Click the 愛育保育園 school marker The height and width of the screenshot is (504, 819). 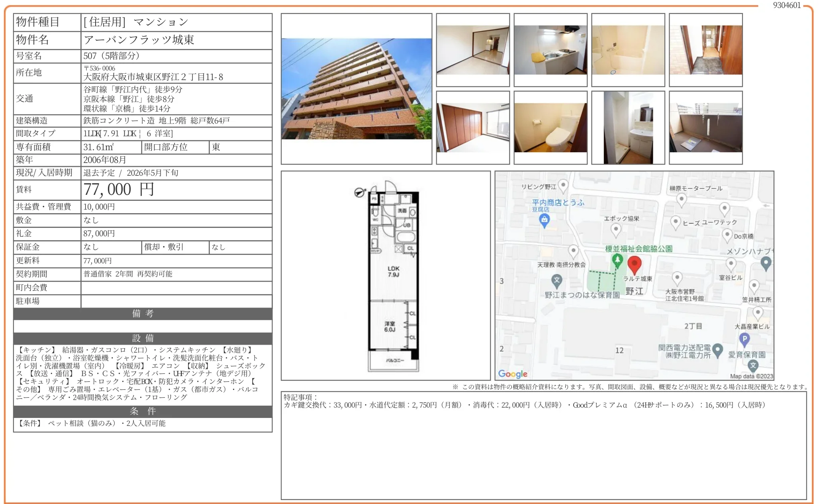[753, 365]
